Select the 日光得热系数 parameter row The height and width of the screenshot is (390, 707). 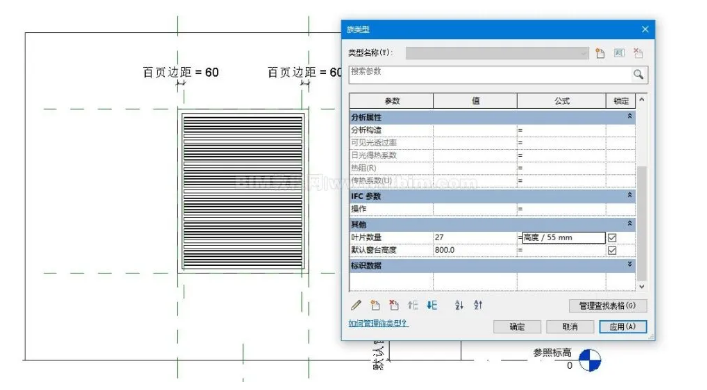492,156
